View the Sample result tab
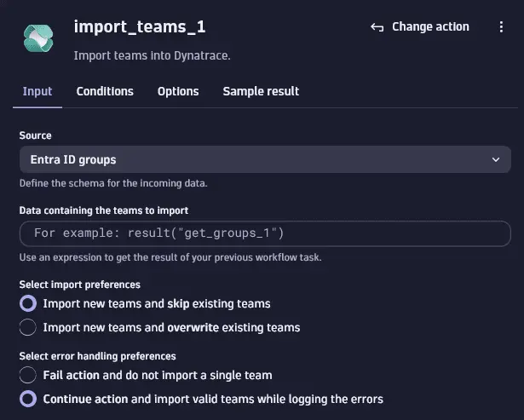Viewport: 524px width, 420px height. pos(261,91)
